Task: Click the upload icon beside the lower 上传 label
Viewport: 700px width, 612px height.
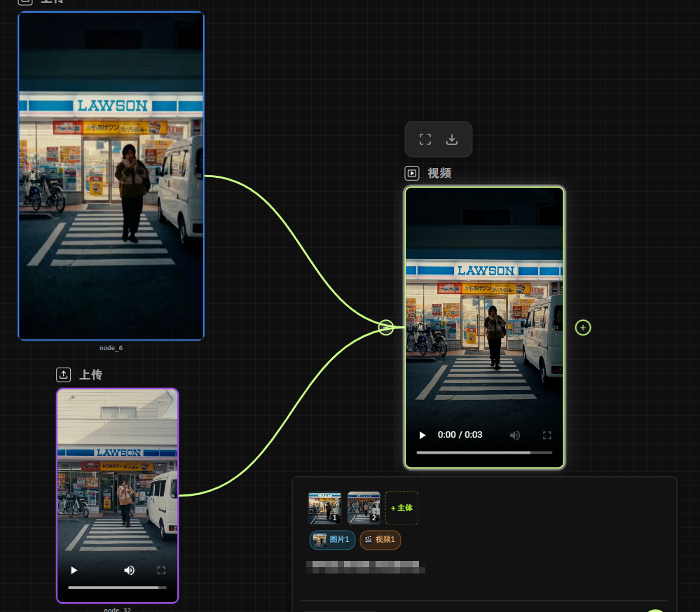Action: tap(64, 375)
